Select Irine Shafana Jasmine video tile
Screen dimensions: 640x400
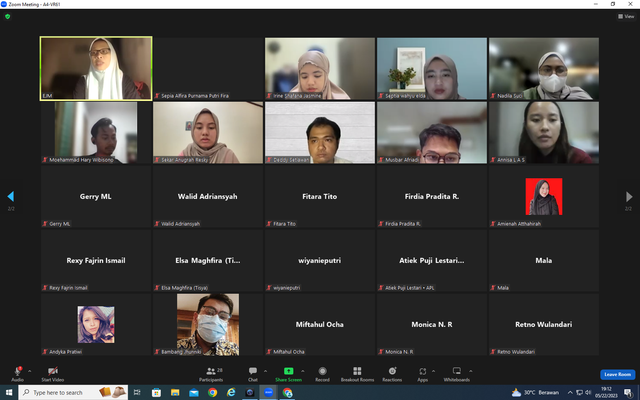[x=320, y=68]
